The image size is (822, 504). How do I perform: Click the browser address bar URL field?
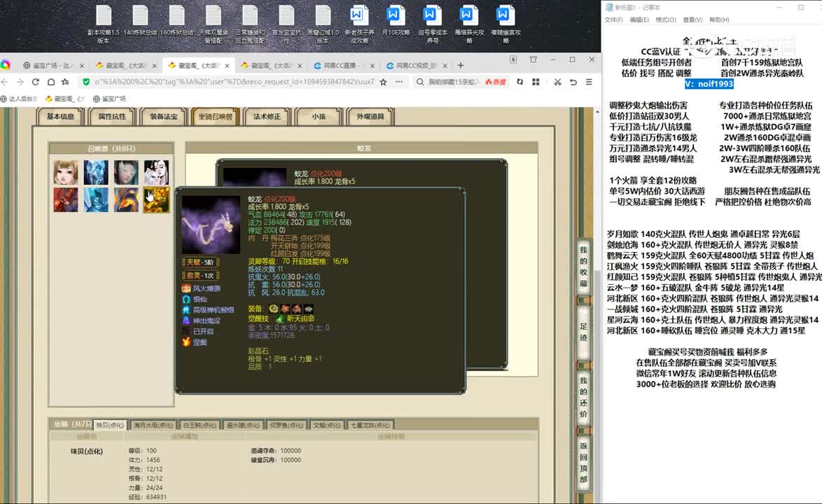tap(235, 82)
